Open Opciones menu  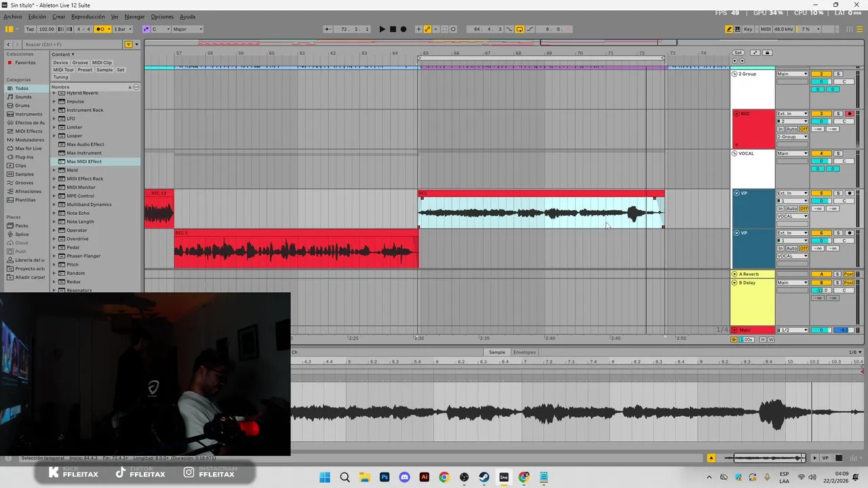(x=162, y=16)
